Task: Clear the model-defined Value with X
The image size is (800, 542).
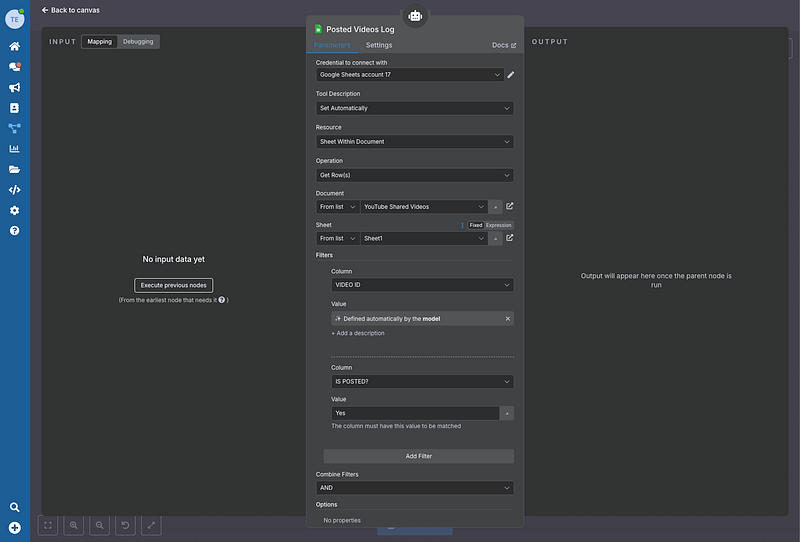Action: [x=507, y=319]
